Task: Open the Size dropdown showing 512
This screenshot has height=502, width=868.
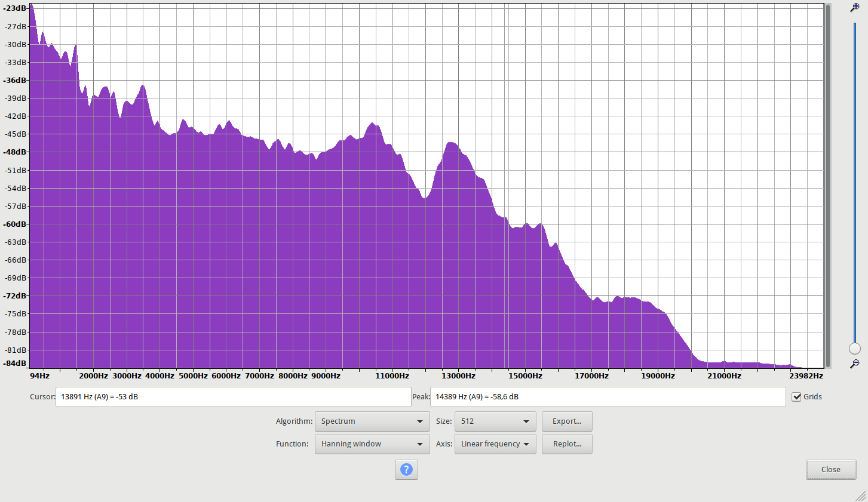Action: [495, 421]
